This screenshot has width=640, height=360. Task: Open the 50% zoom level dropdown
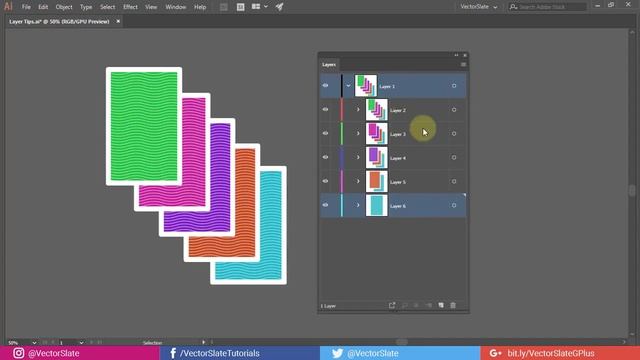tap(34, 343)
